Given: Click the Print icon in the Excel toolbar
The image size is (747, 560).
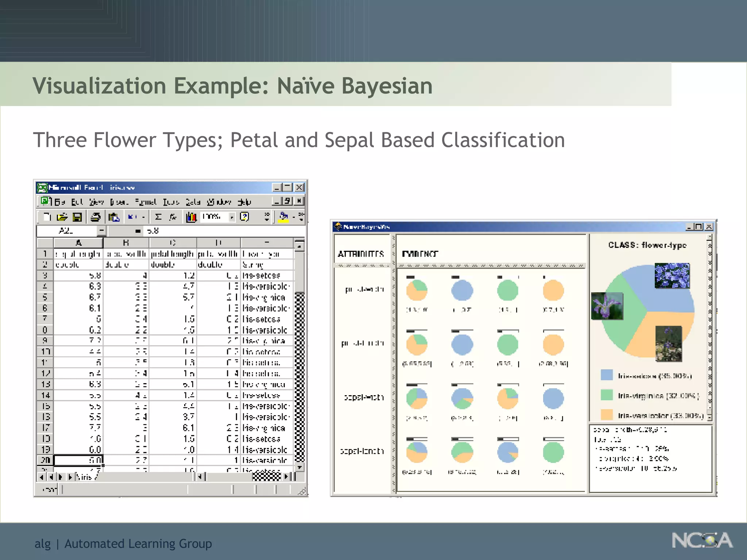Looking at the screenshot, I should [96, 217].
